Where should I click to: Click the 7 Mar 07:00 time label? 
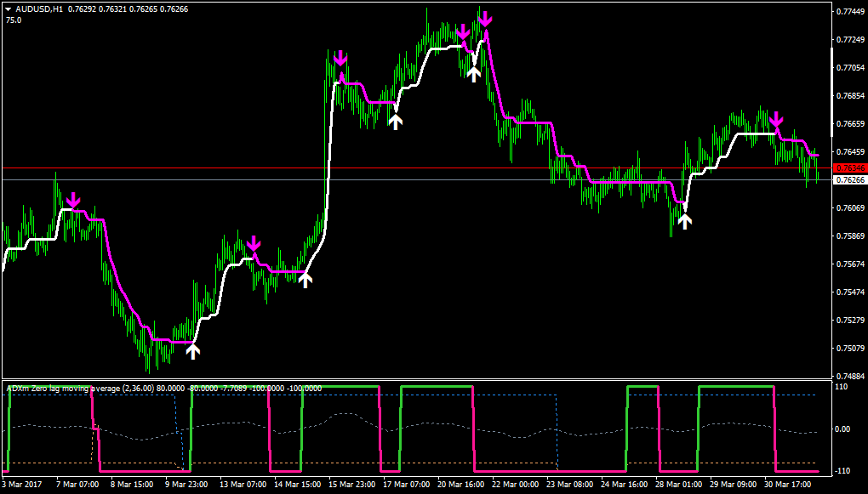pos(77,485)
